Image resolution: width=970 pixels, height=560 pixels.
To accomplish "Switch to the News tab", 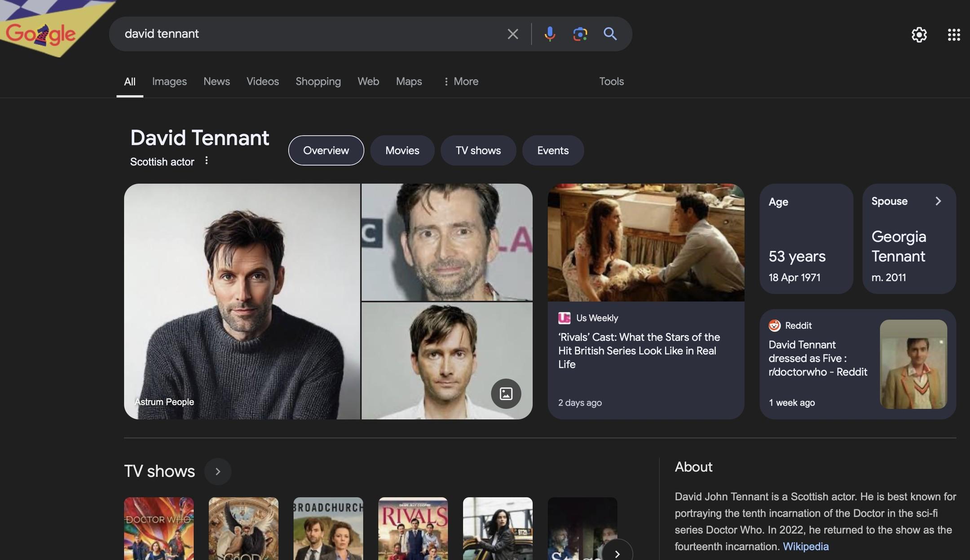I will click(216, 81).
